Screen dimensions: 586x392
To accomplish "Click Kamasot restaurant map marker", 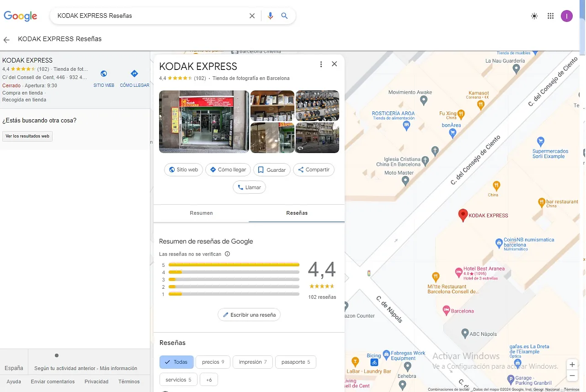I will (x=481, y=106).
